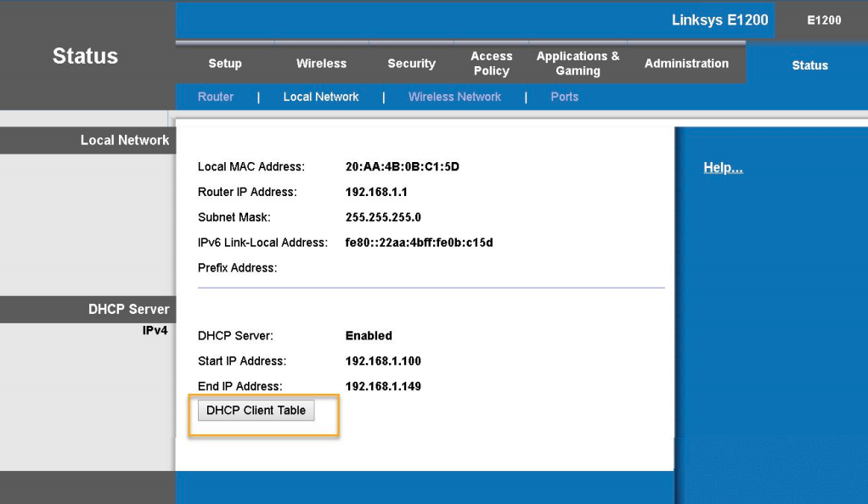Image resolution: width=868 pixels, height=504 pixels.
Task: Open the Ports sub-tab
Action: pyautogui.click(x=564, y=97)
